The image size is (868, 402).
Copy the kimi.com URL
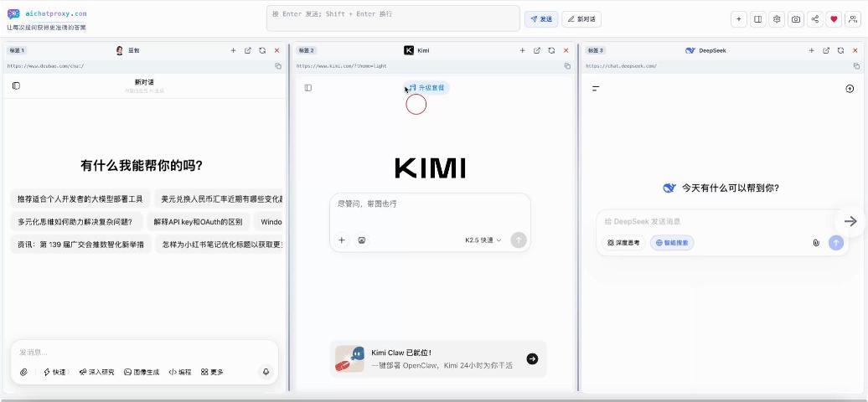(x=567, y=66)
